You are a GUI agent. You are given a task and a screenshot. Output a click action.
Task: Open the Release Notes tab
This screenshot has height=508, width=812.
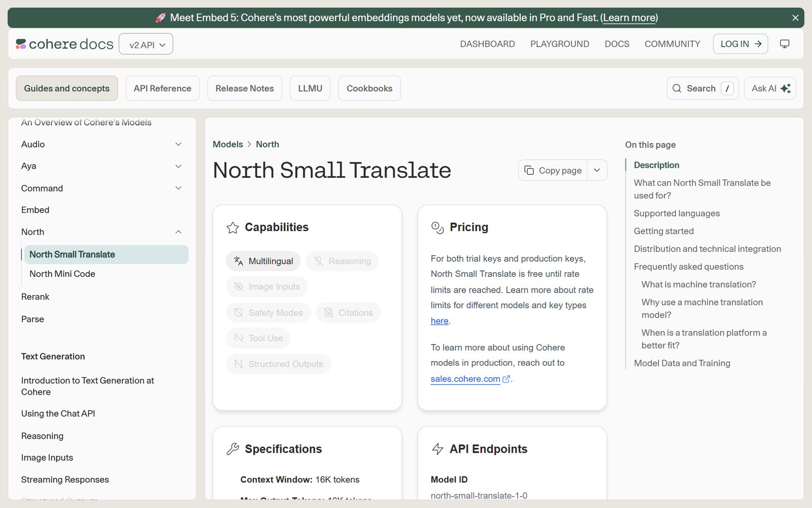(245, 88)
